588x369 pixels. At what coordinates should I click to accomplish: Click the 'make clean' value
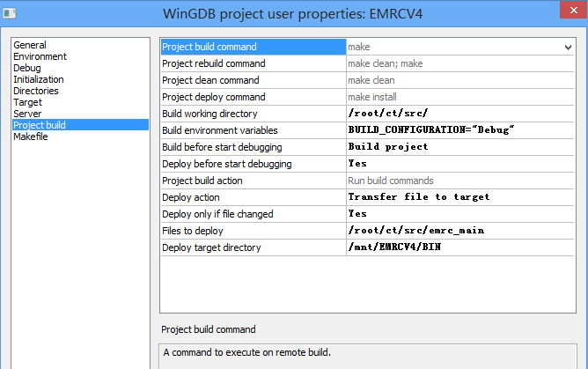[460, 80]
